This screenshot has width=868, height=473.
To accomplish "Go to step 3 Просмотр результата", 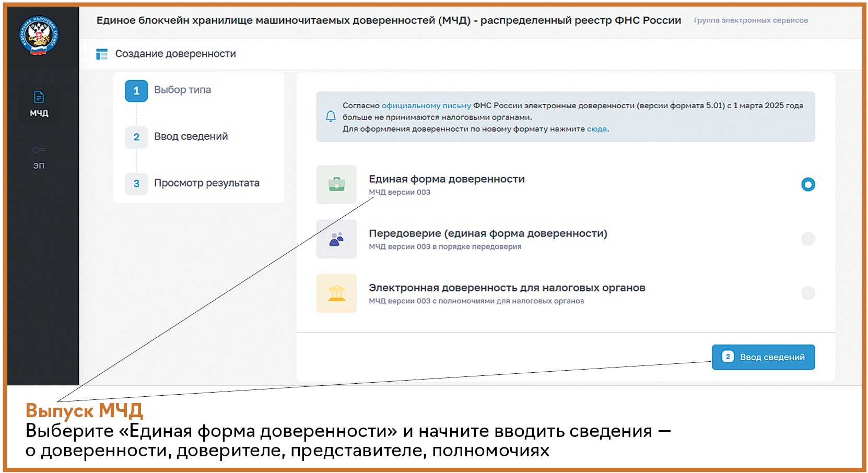I will click(192, 183).
